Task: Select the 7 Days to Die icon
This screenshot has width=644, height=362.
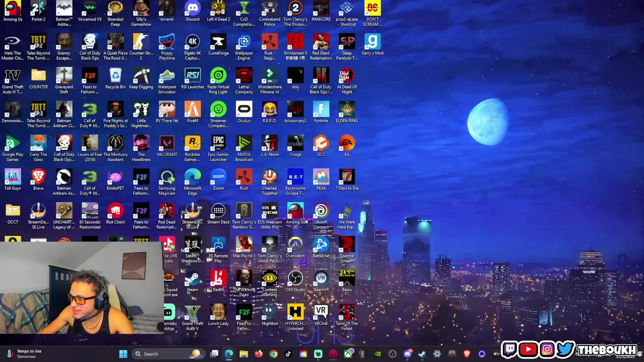Action: (347, 180)
